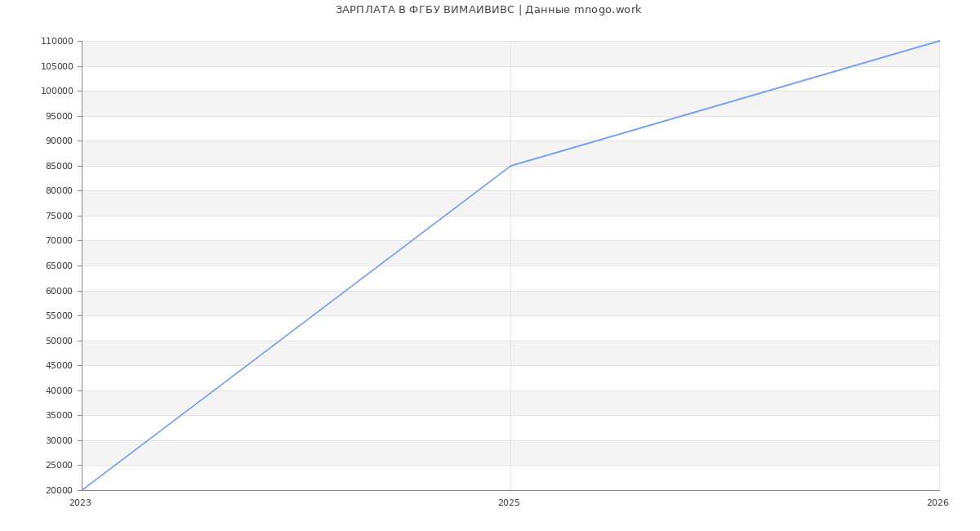Click the 85000 y-axis label
This screenshot has width=980, height=531.
pos(59,167)
